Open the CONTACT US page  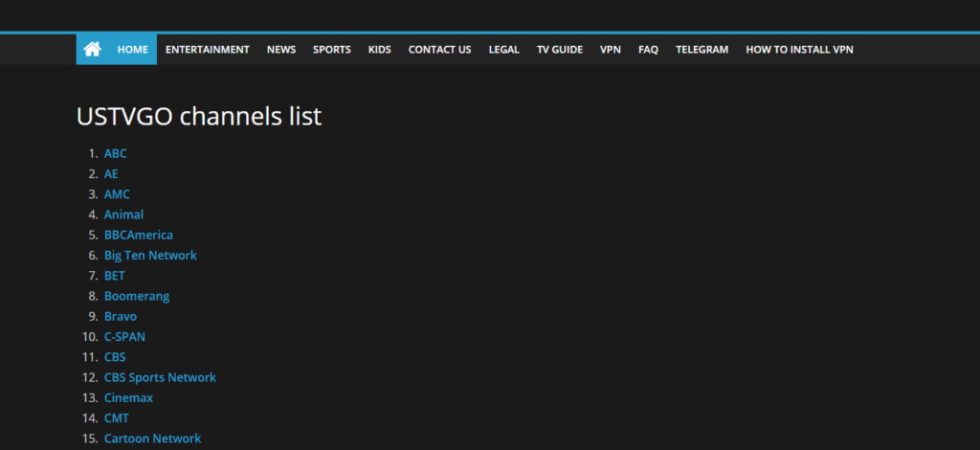pos(440,50)
